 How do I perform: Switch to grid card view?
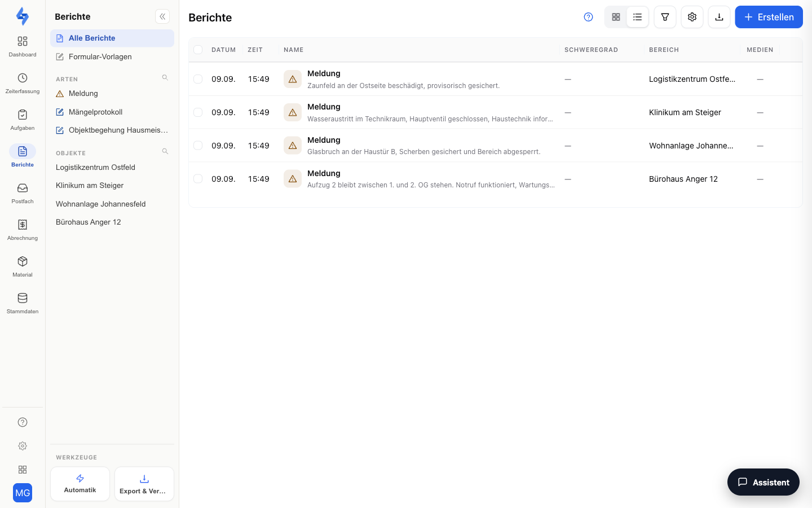click(x=616, y=17)
